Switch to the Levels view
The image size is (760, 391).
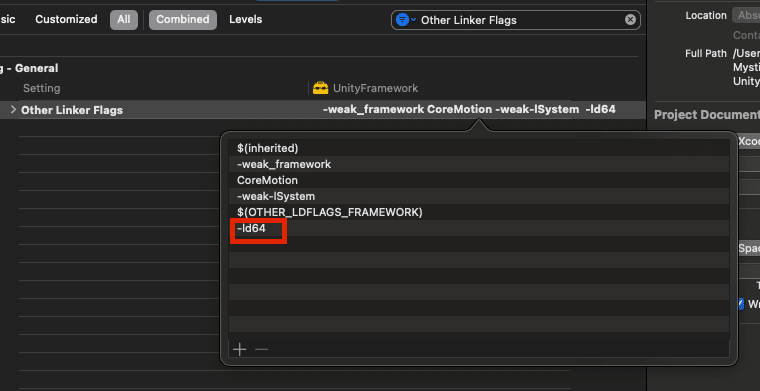click(245, 19)
